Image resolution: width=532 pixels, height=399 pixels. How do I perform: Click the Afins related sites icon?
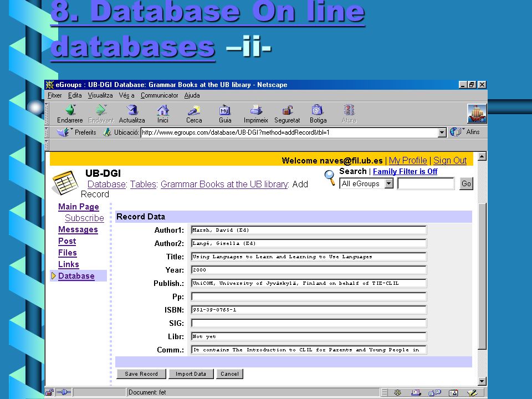tap(456, 132)
